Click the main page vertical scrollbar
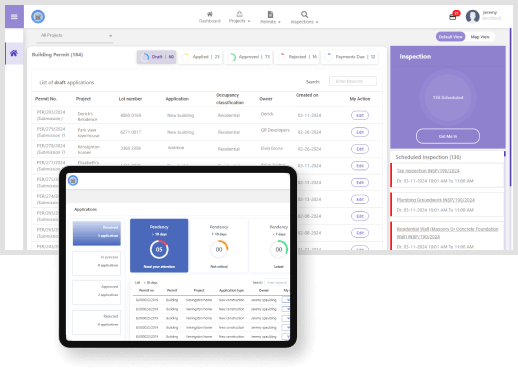 tap(510, 108)
